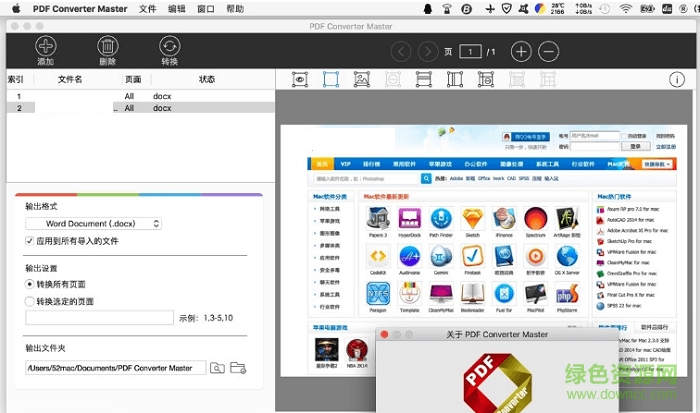This screenshot has width=700, height=413.
Task: Click the grayed remove-area tool icon
Action: pyautogui.click(x=393, y=79)
